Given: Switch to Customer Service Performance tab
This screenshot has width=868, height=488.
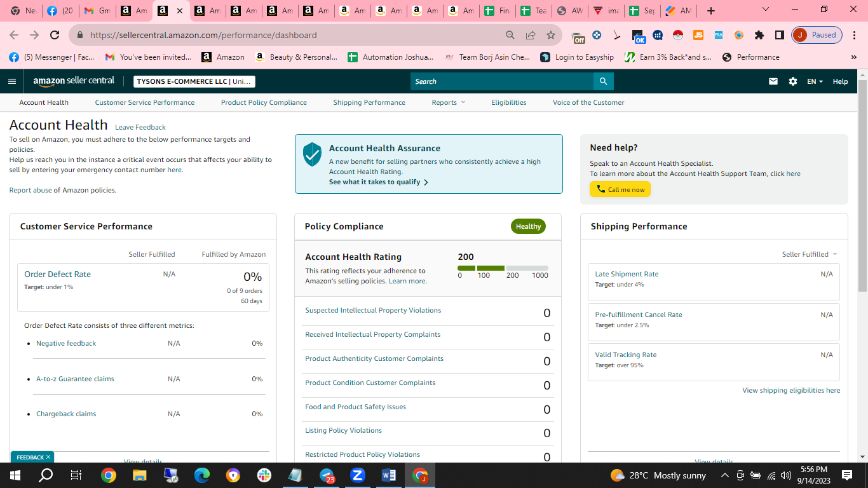Looking at the screenshot, I should tap(145, 102).
